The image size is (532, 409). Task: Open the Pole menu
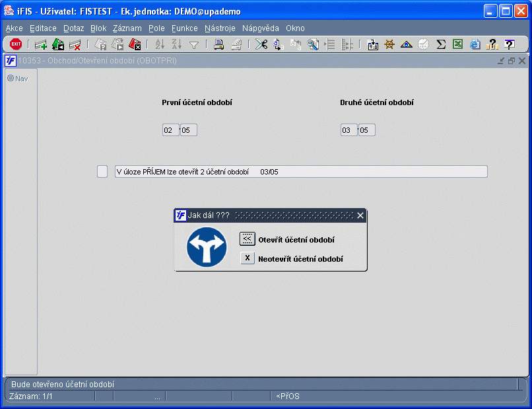(156, 28)
